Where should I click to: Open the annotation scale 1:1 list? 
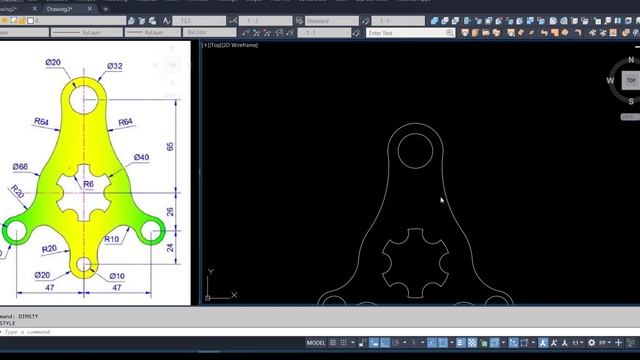pyautogui.click(x=577, y=343)
